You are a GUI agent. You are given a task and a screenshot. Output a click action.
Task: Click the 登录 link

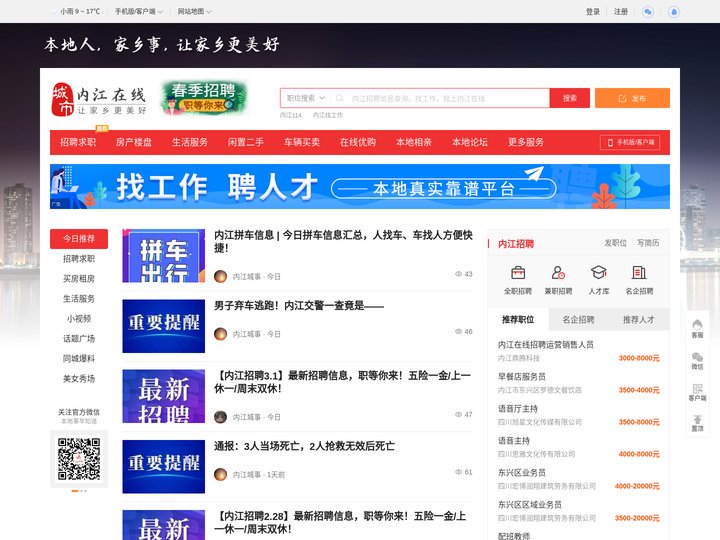click(x=592, y=11)
